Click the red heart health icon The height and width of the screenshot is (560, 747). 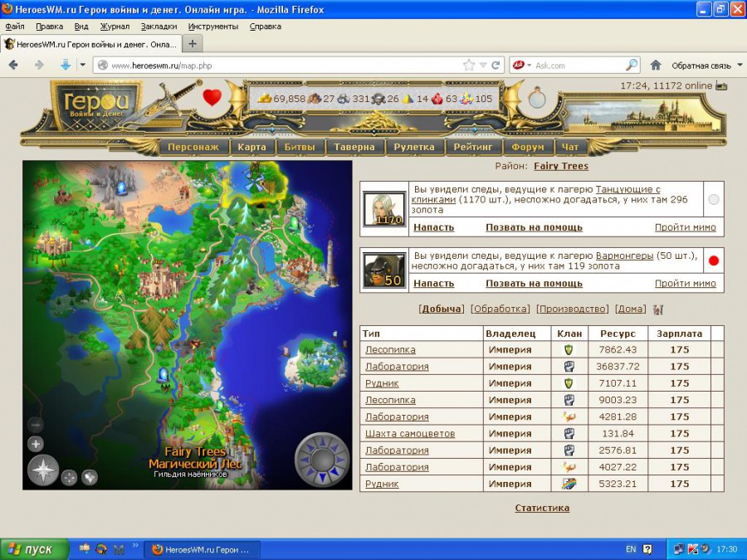pos(212,98)
